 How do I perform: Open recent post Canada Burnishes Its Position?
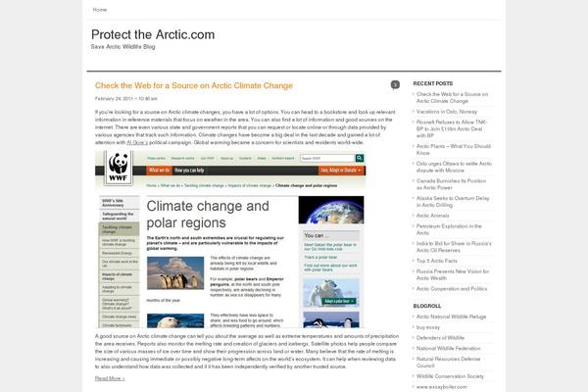click(451, 184)
